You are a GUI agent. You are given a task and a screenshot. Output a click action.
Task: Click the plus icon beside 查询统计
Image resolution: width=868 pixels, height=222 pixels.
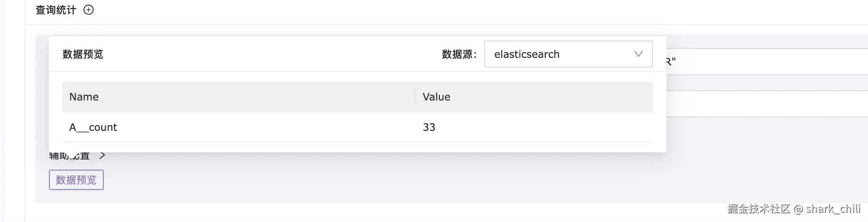point(89,10)
